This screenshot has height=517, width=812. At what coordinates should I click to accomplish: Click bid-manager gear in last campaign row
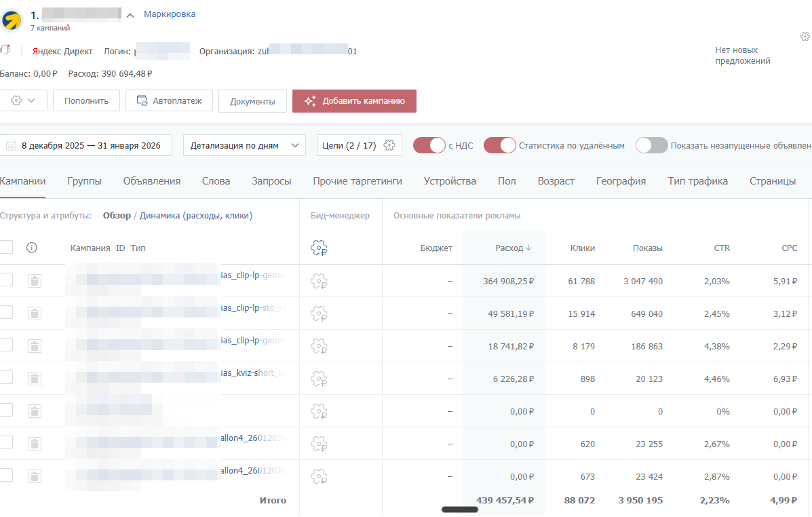319,476
